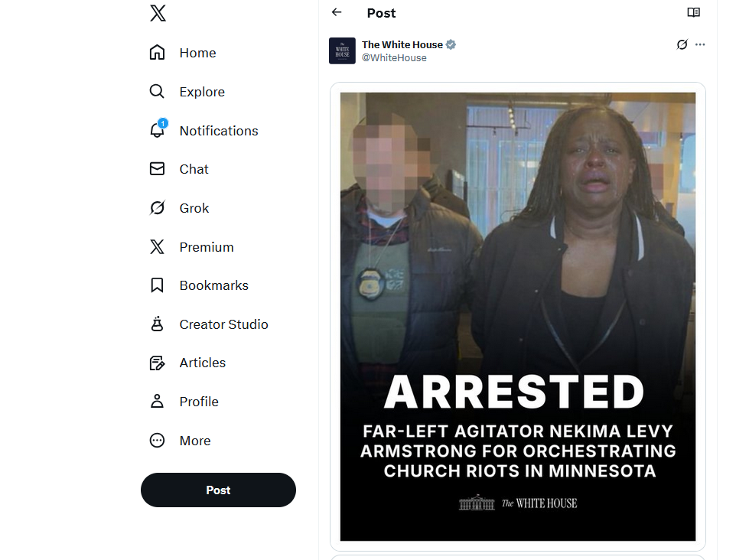Toggle reader view book icon

click(693, 12)
